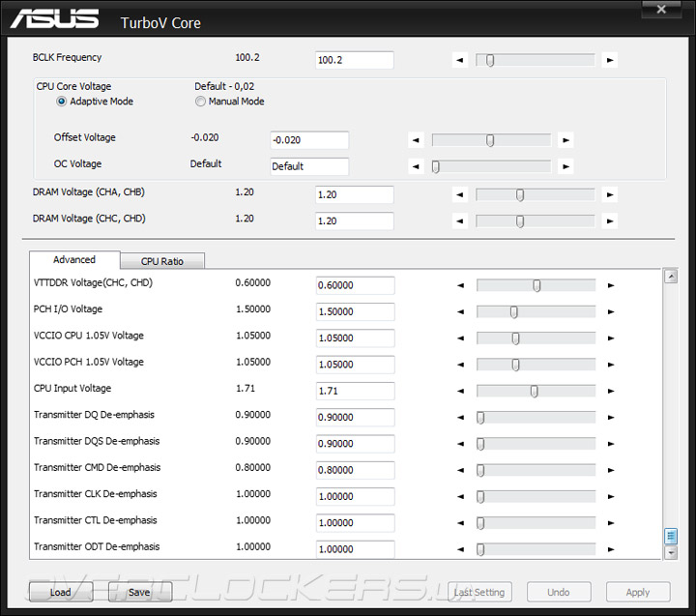
Task: Decrease VCCIO PCH 1.05V Voltage left arrow
Action: point(461,365)
